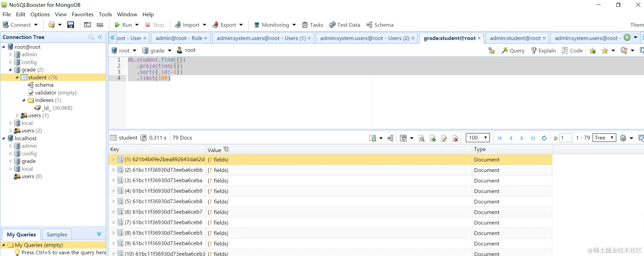The width and height of the screenshot is (644, 256).
Task: Jump to last results page
Action: 533,138
